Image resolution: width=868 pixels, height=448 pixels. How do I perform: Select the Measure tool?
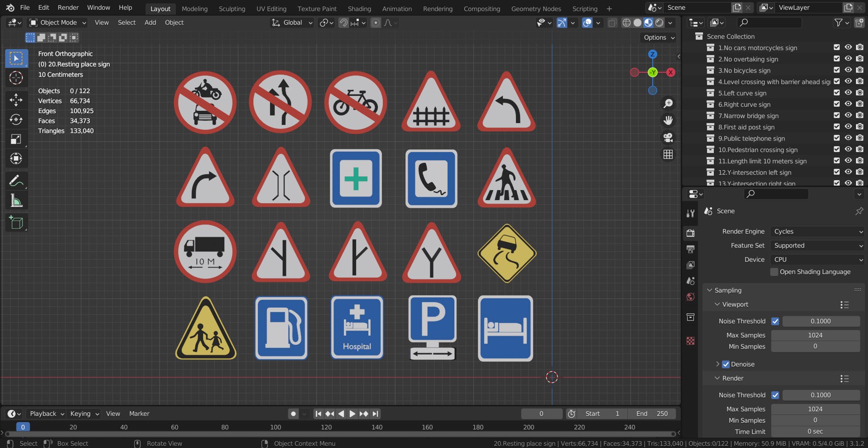click(16, 201)
